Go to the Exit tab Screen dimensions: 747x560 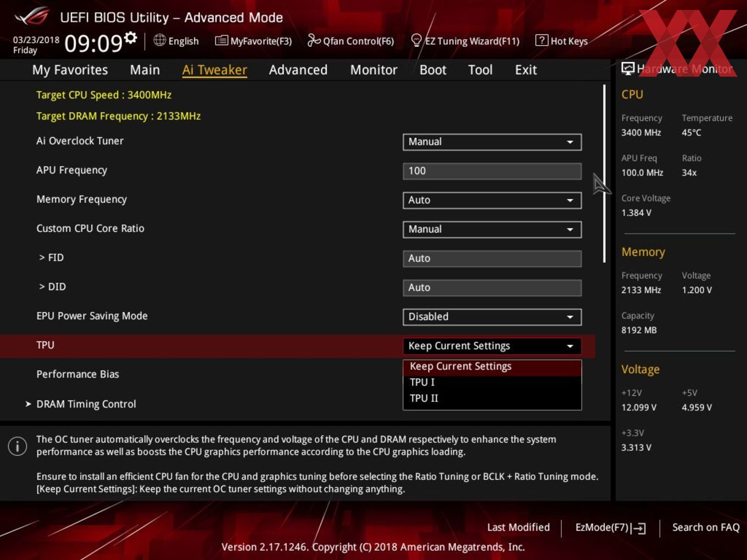pyautogui.click(x=526, y=70)
